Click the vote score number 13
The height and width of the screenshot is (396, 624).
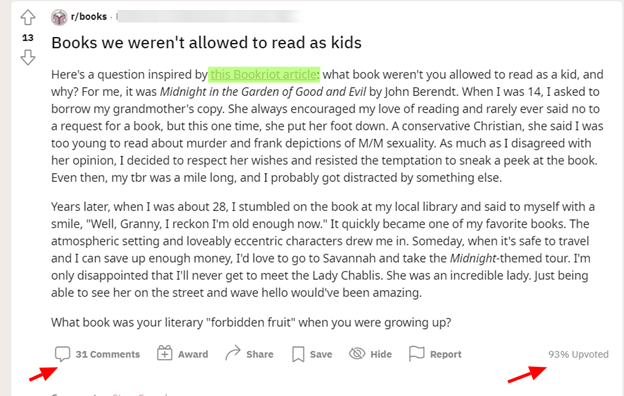tap(28, 38)
